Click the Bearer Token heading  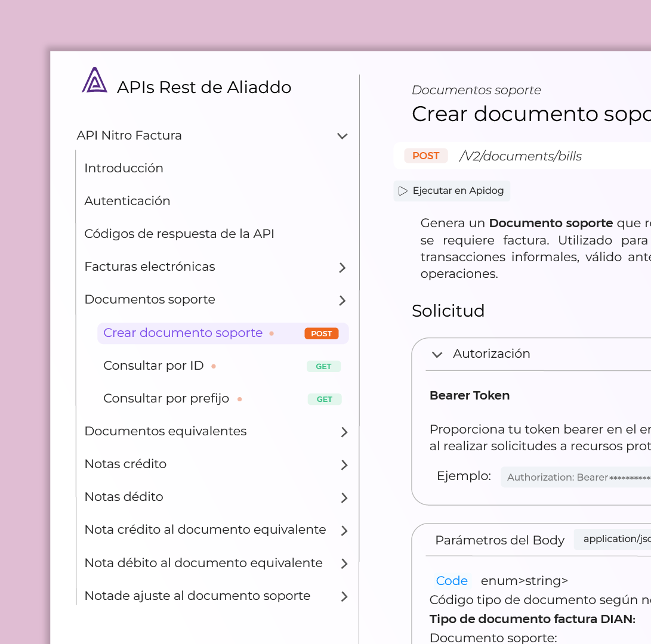(x=470, y=395)
